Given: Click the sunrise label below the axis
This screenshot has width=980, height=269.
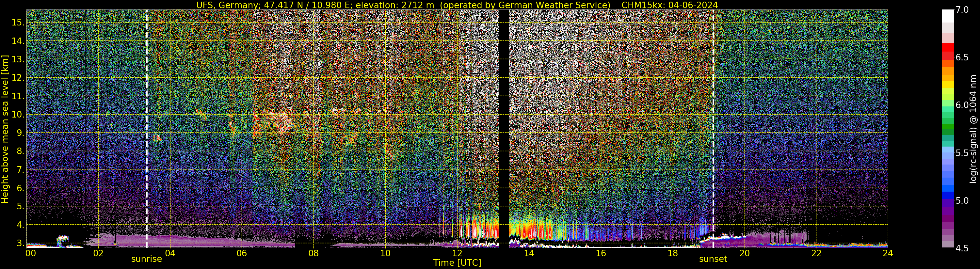Looking at the screenshot, I should [147, 259].
